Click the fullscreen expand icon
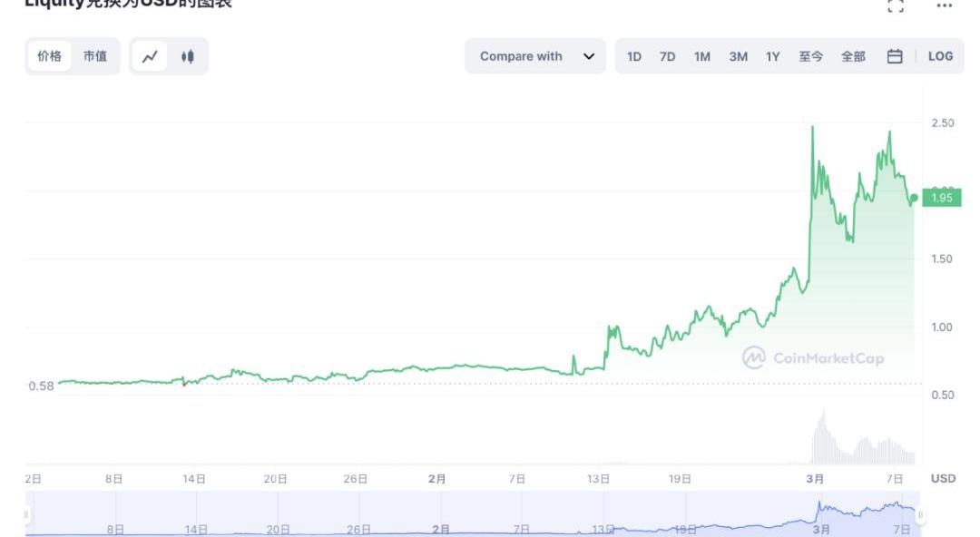Viewport: 980px width, 537px height. (x=896, y=5)
